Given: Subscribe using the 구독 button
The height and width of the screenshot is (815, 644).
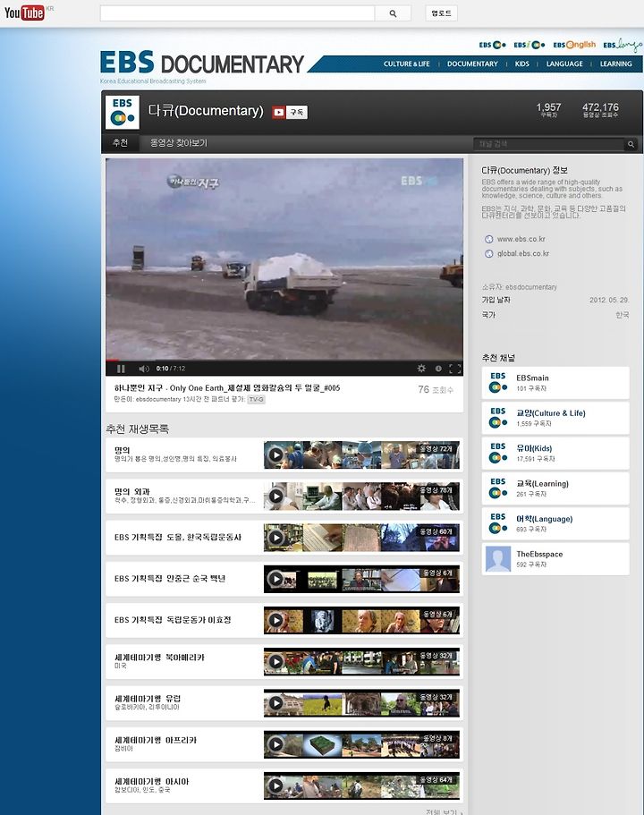Looking at the screenshot, I should 290,112.
